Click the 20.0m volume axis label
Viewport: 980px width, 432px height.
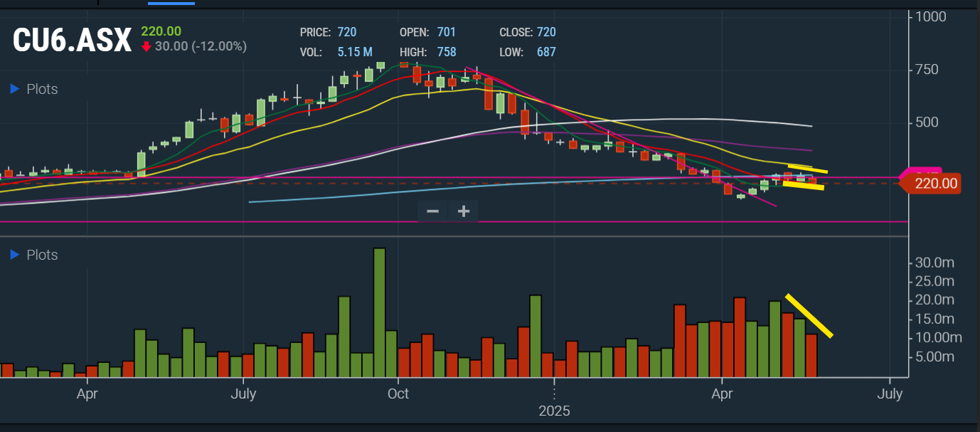tap(935, 300)
